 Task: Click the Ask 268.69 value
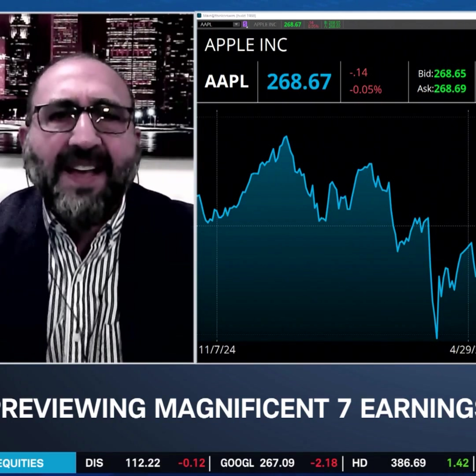point(450,89)
